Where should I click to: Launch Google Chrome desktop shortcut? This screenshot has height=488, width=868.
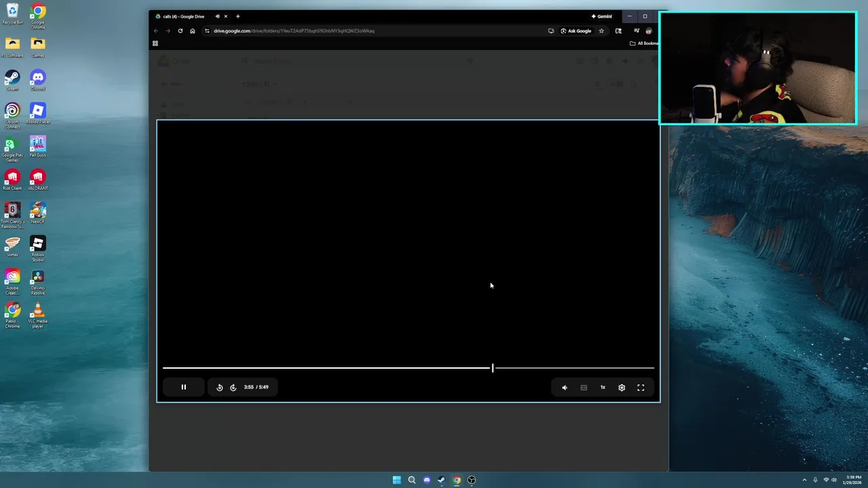coord(38,14)
